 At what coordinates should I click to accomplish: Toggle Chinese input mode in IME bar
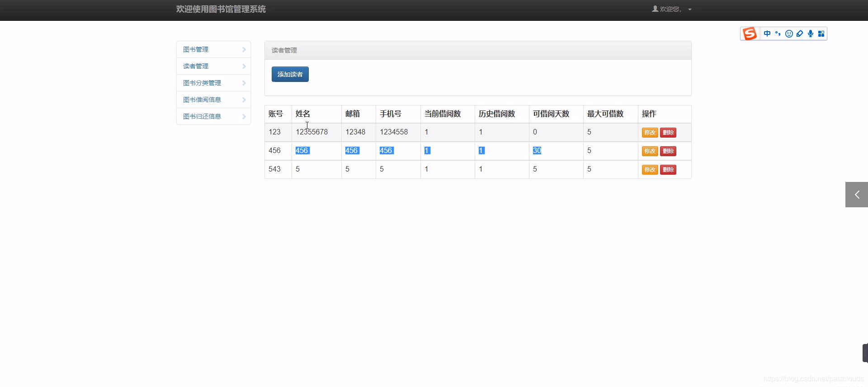point(767,33)
